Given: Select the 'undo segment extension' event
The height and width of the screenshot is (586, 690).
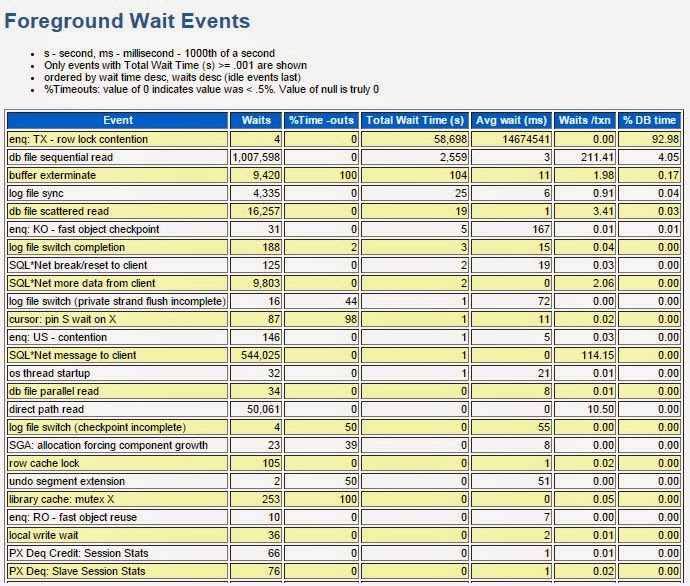Looking at the screenshot, I should point(118,482).
